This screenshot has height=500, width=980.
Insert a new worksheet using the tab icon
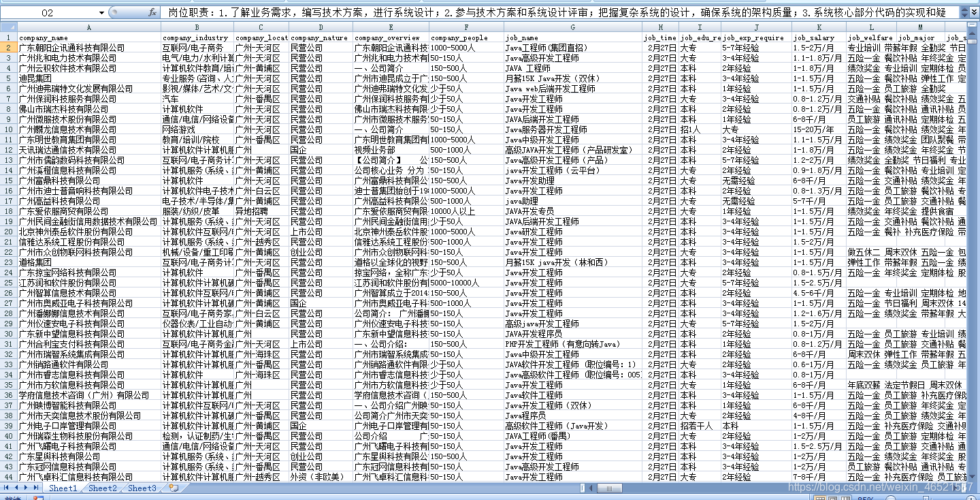174,488
